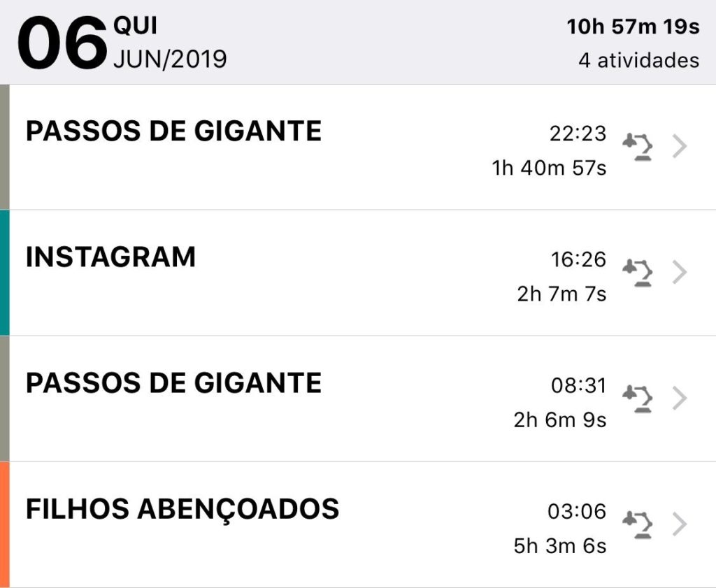Viewport: 716px width, 588px height.
Task: Open the FILHOS ABENÇOADOS activity title
Action: (182, 510)
